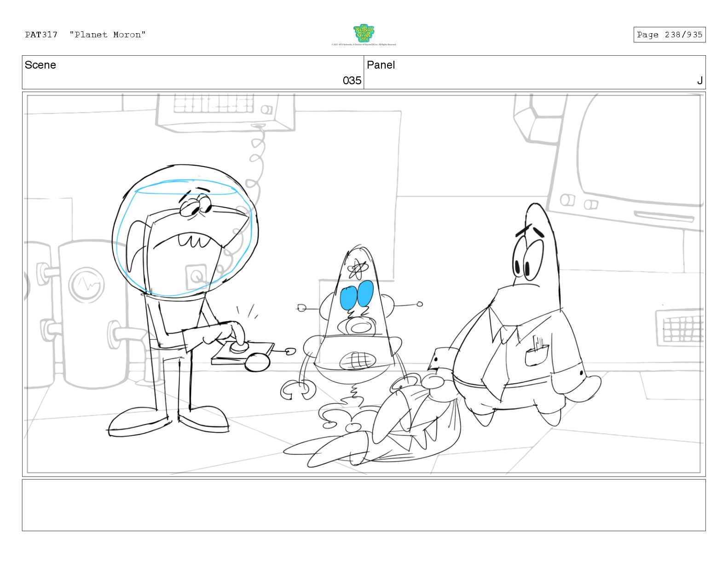Click the empty dialogue notes box
This screenshot has height=564, width=728.
(x=364, y=505)
